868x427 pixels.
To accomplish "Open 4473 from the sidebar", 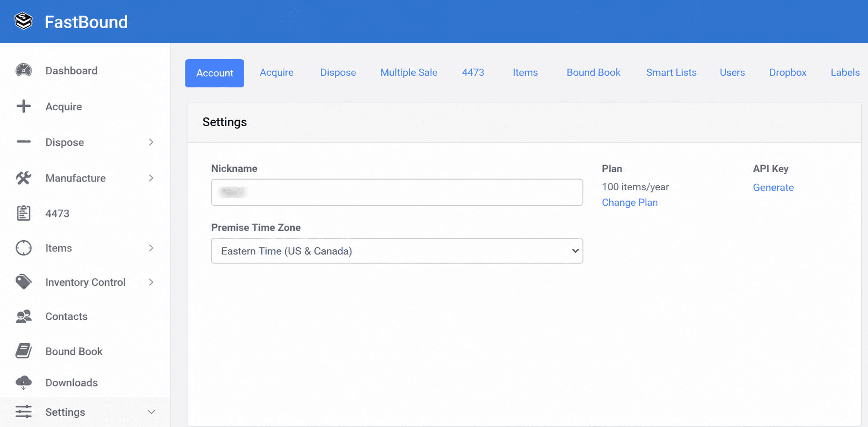I will pos(57,213).
